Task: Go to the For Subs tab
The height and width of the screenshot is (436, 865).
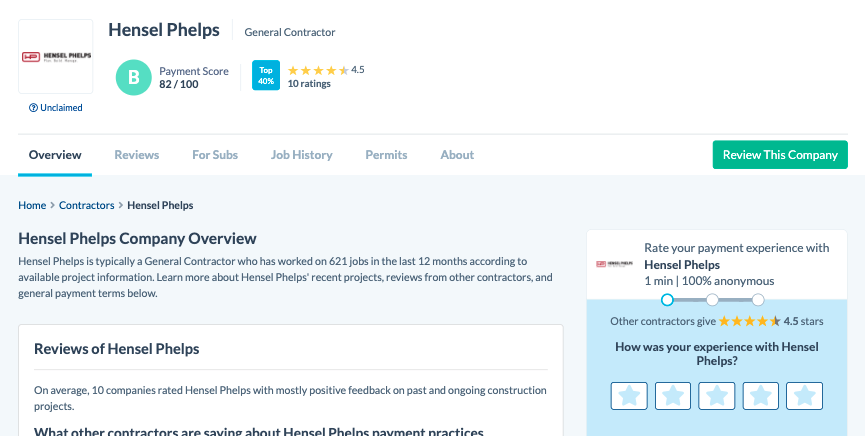Action: point(215,155)
